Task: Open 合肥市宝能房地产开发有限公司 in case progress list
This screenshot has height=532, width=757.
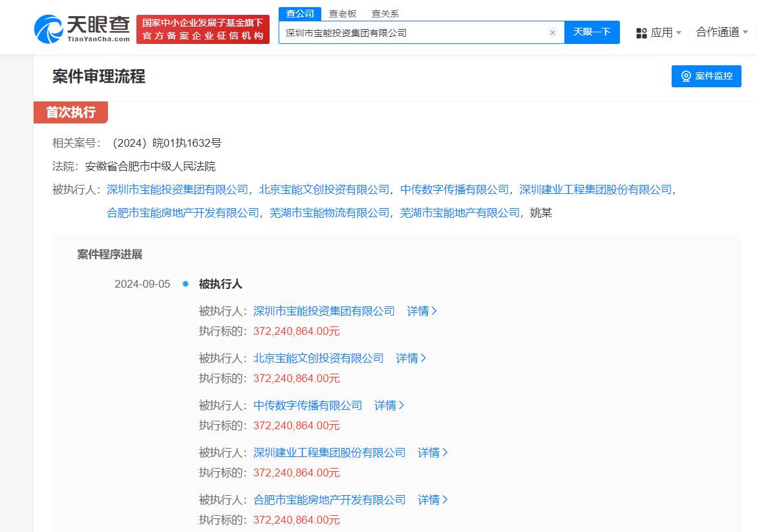Action: pyautogui.click(x=329, y=500)
